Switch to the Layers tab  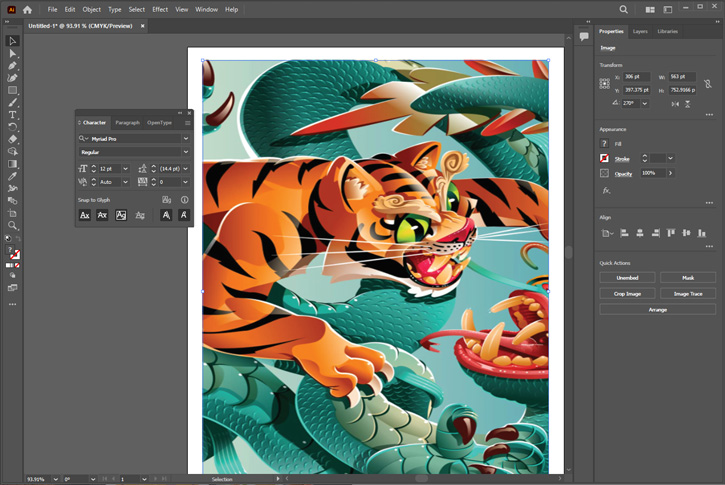click(640, 31)
